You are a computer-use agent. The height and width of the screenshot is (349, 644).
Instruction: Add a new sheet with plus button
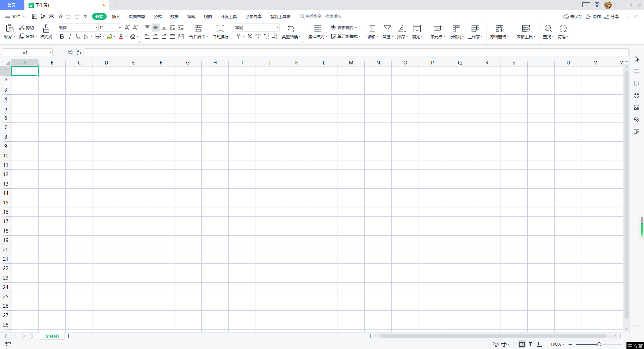(69, 336)
